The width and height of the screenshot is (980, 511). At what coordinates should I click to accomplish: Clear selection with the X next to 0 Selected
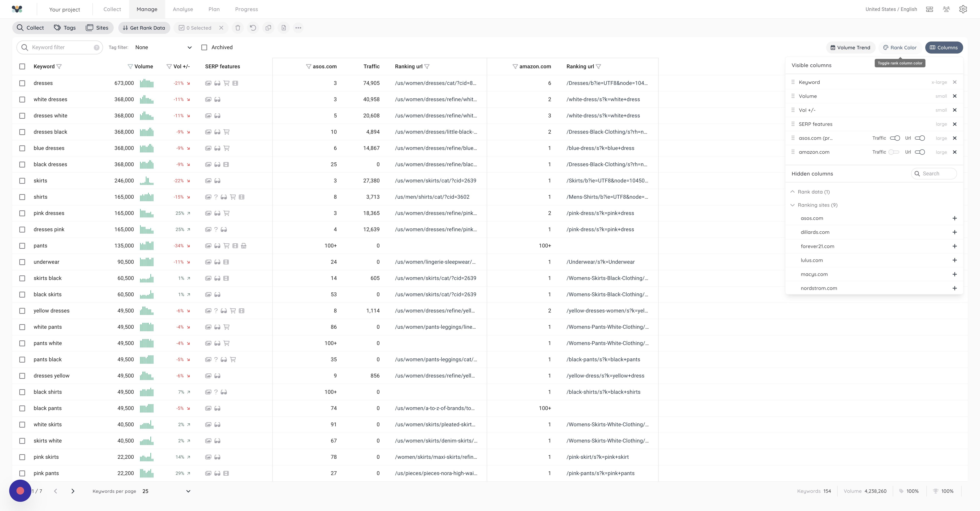point(221,28)
